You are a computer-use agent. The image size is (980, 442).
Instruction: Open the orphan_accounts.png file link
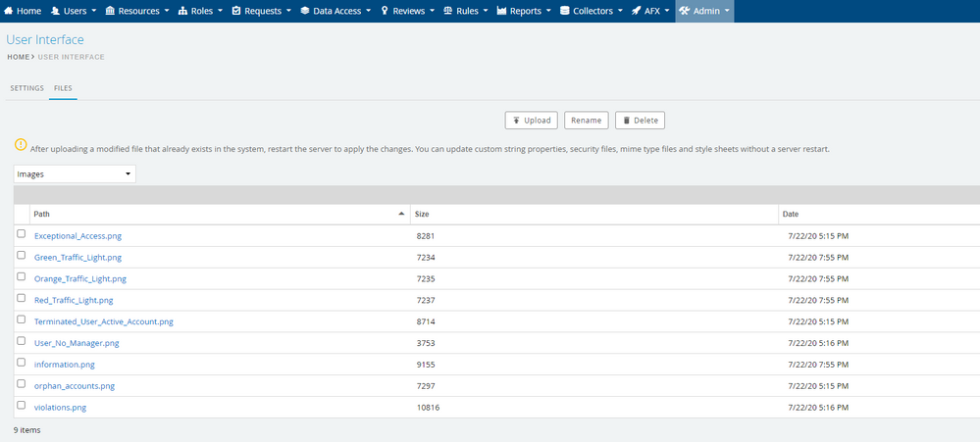tap(75, 386)
